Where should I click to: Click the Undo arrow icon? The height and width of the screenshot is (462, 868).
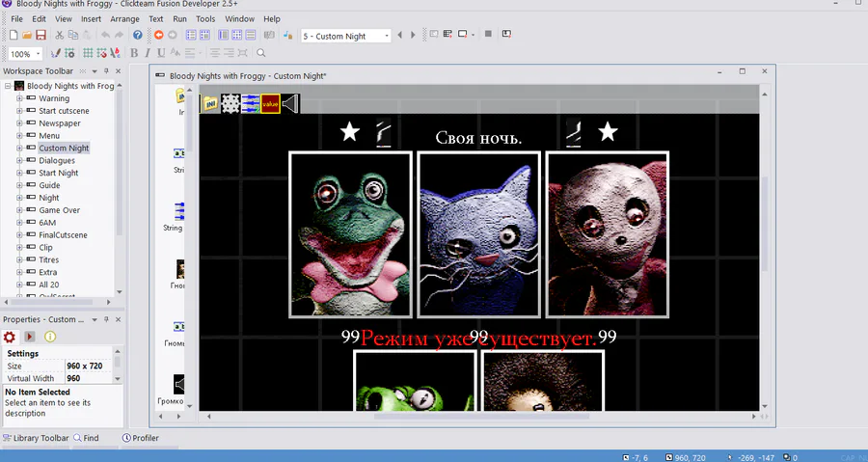(105, 35)
